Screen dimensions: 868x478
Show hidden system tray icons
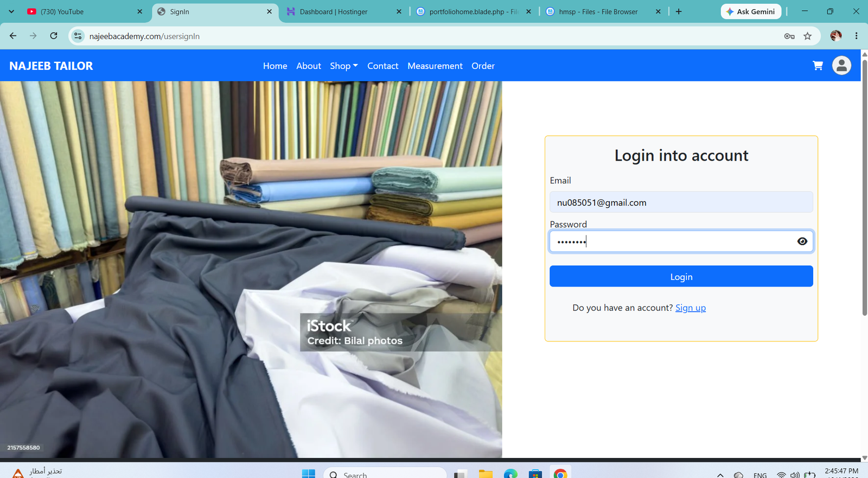720,475
